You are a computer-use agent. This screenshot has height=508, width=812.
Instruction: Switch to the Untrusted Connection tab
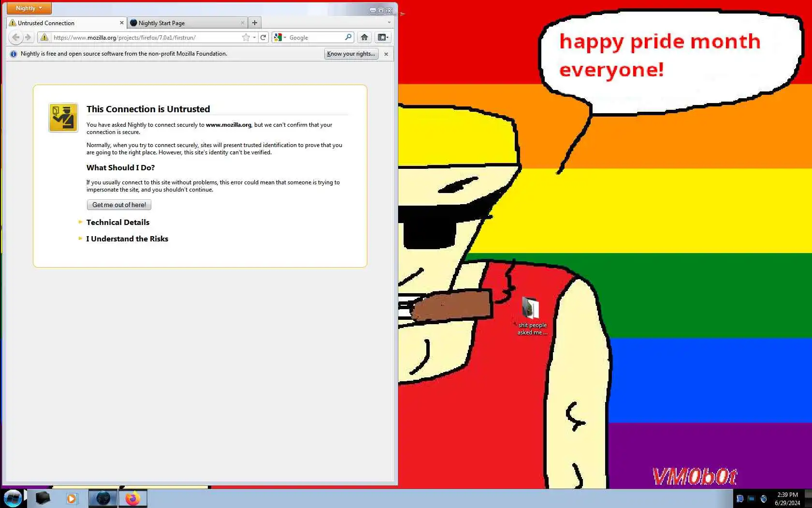click(67, 23)
